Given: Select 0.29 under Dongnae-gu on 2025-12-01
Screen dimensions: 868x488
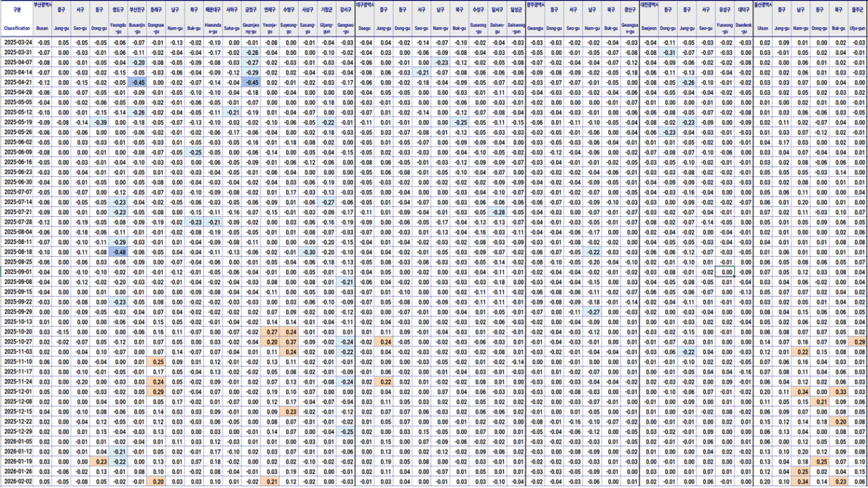Looking at the screenshot, I should [x=157, y=392].
